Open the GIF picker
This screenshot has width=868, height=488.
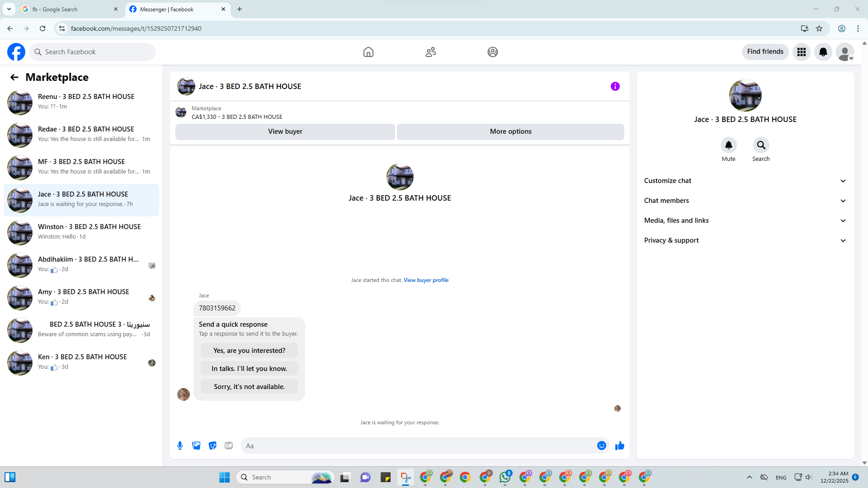229,446
